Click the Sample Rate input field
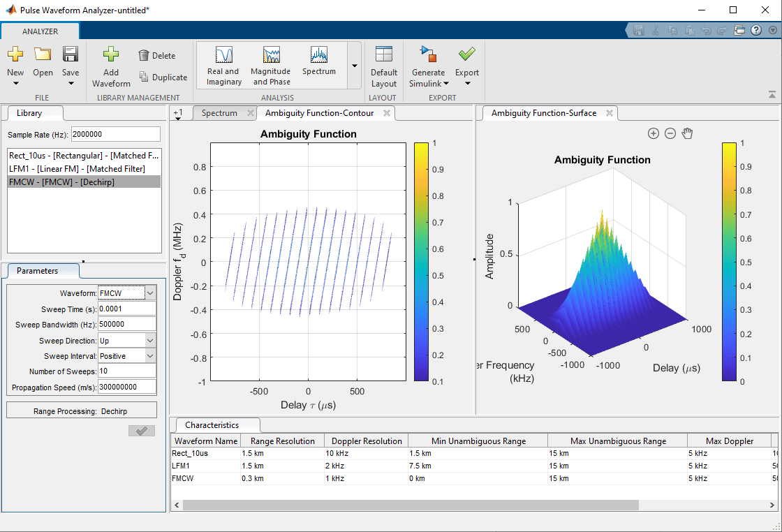 (x=115, y=134)
